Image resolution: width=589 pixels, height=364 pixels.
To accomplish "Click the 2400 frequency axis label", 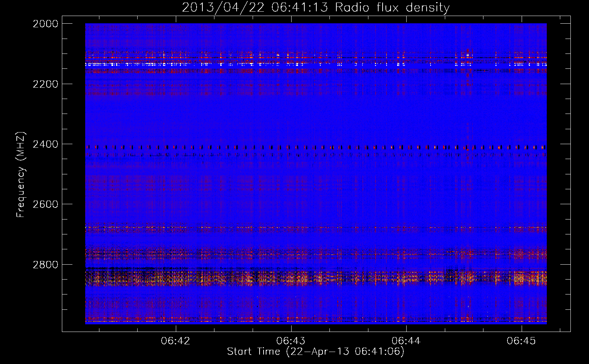I will tap(46, 144).
